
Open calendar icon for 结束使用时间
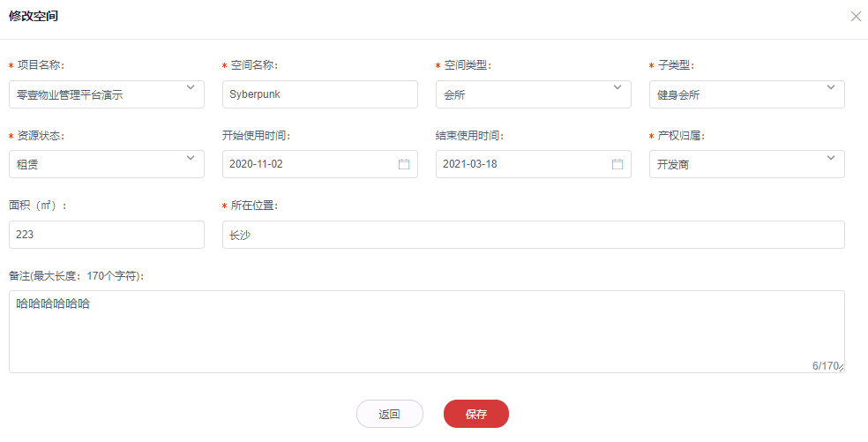click(617, 164)
